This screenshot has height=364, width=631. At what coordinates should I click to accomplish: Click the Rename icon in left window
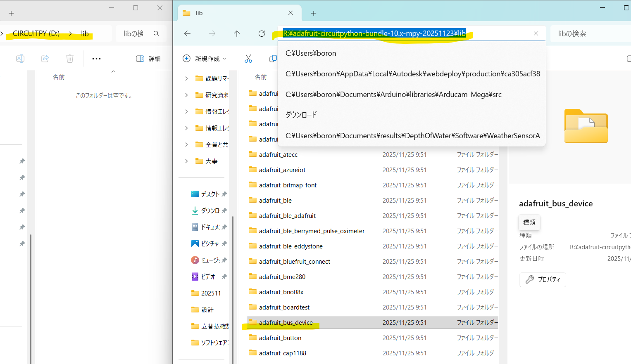(x=20, y=59)
